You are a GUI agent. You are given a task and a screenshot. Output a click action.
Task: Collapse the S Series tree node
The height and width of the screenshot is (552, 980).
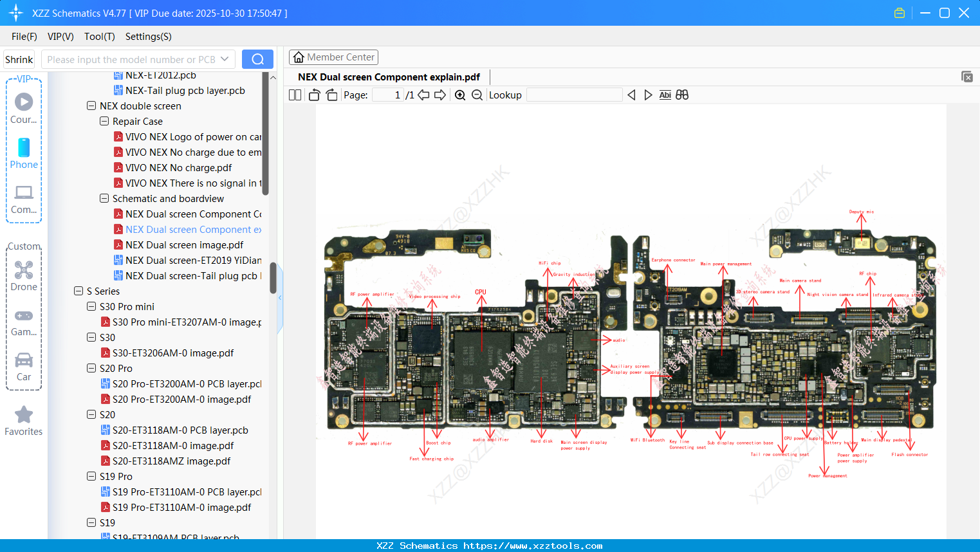tap(79, 291)
